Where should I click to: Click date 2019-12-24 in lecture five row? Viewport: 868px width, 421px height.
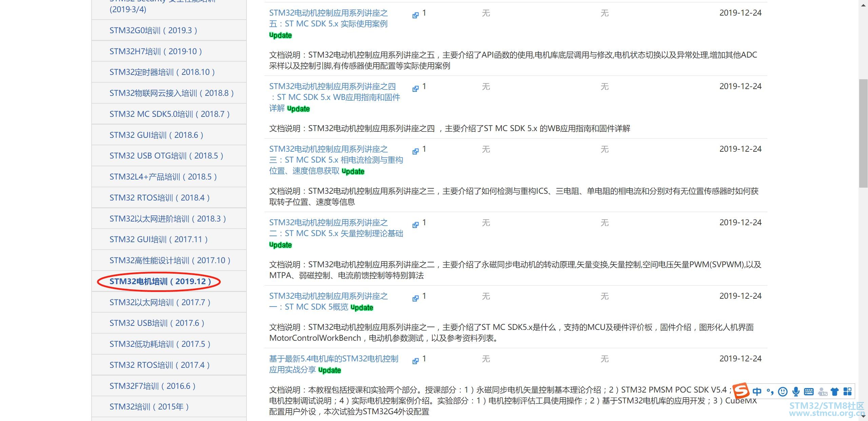(741, 13)
